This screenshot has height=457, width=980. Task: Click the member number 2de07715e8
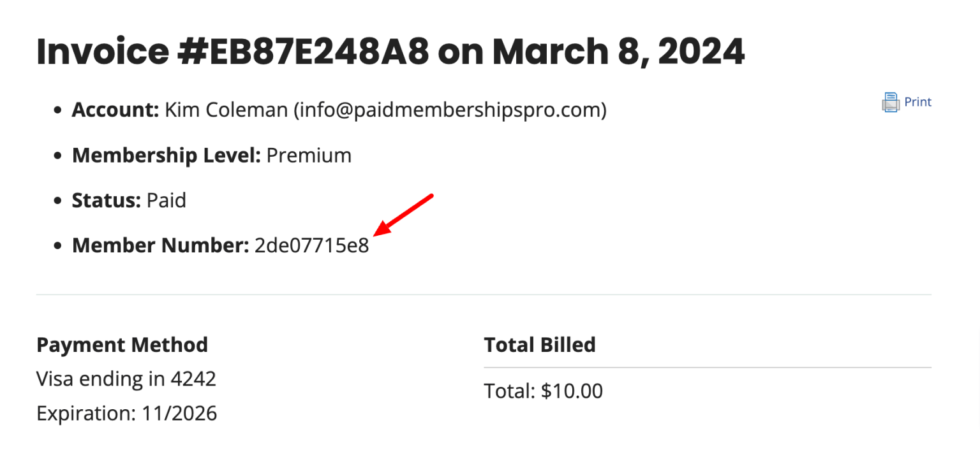click(311, 245)
